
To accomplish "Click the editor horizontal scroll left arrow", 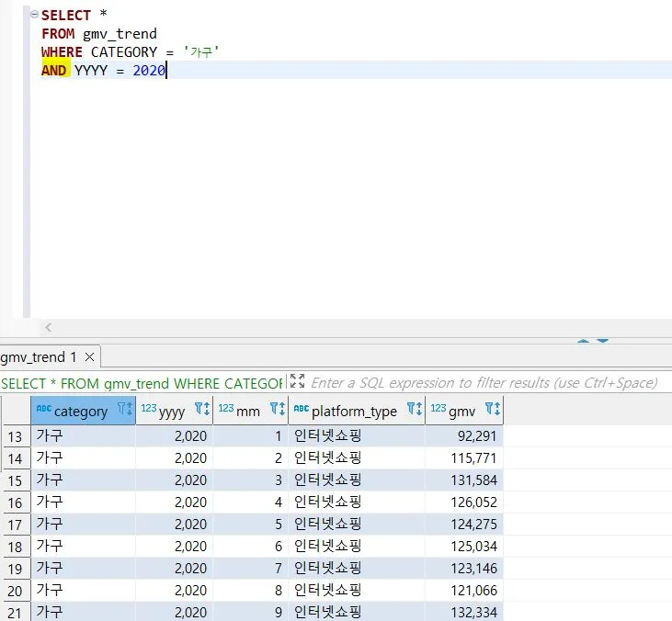I will (49, 328).
